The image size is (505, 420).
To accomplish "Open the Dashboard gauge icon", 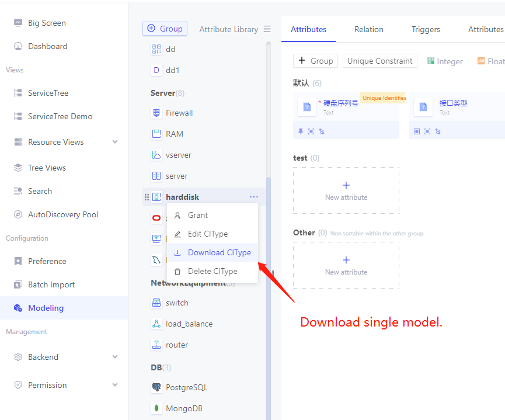I will [18, 46].
